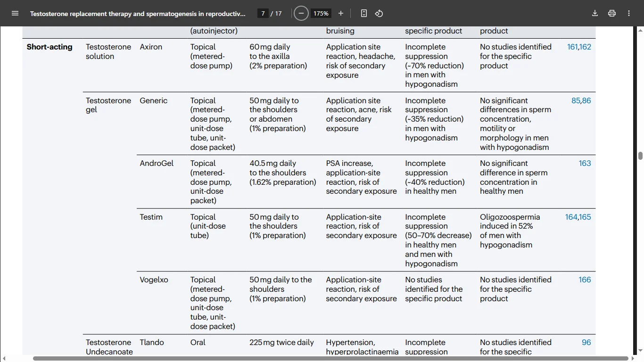Viewport: 644px width, 362px height.
Task: Click the 'Oral' route cell
Action: [198, 342]
